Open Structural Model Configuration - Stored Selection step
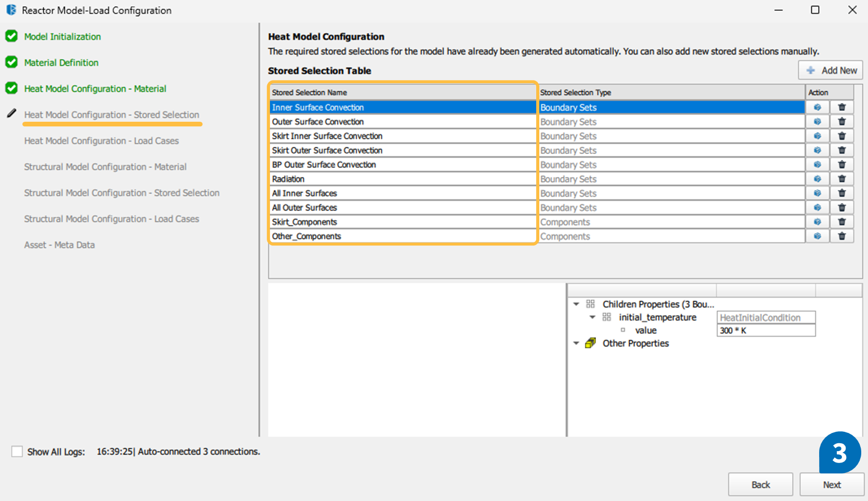This screenshot has height=501, width=868. (122, 192)
